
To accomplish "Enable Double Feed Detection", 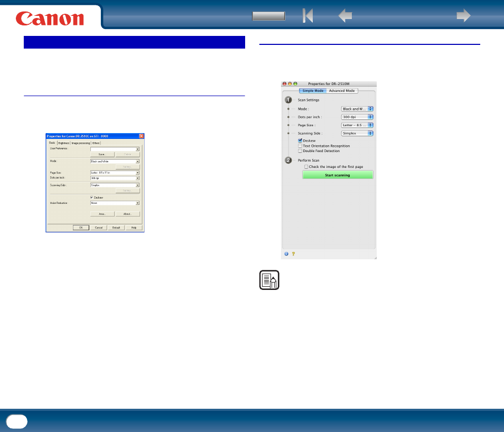I will coord(300,151).
